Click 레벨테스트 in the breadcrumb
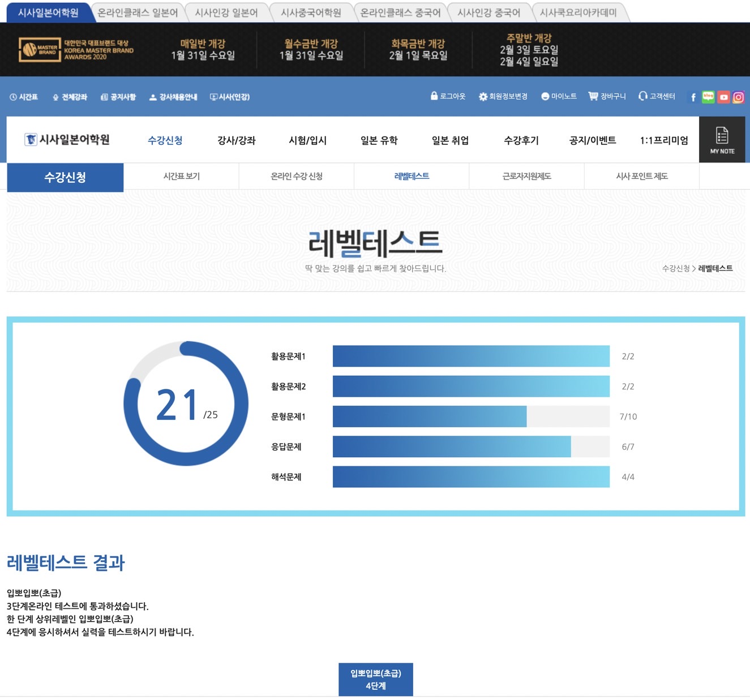Screen dimensions: 750x700 click(715, 268)
